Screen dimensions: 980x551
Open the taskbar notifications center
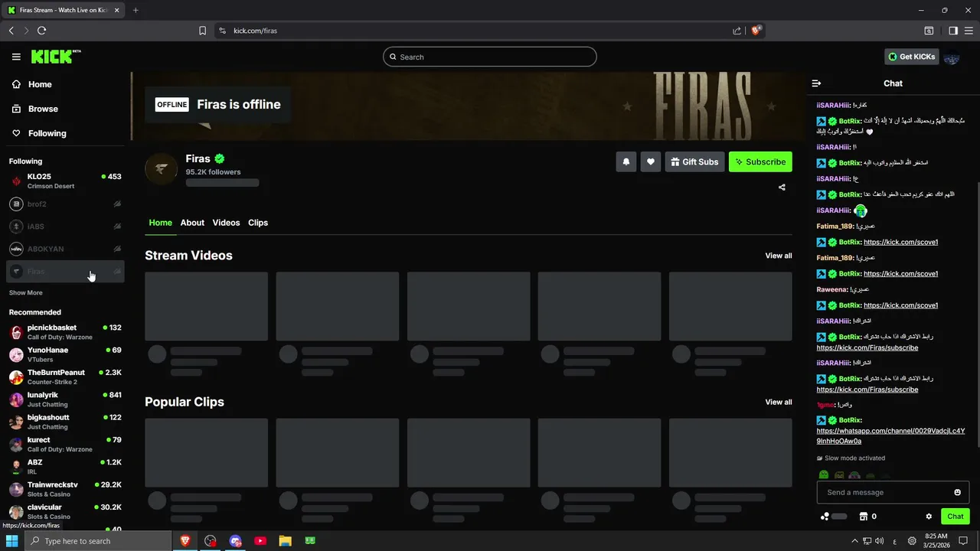coord(963,541)
